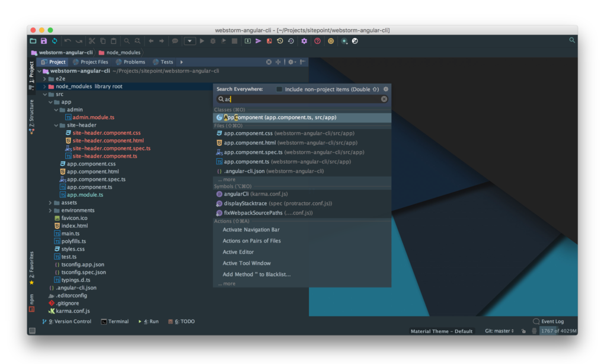Enable Include non-project items checkbox

pos(280,89)
